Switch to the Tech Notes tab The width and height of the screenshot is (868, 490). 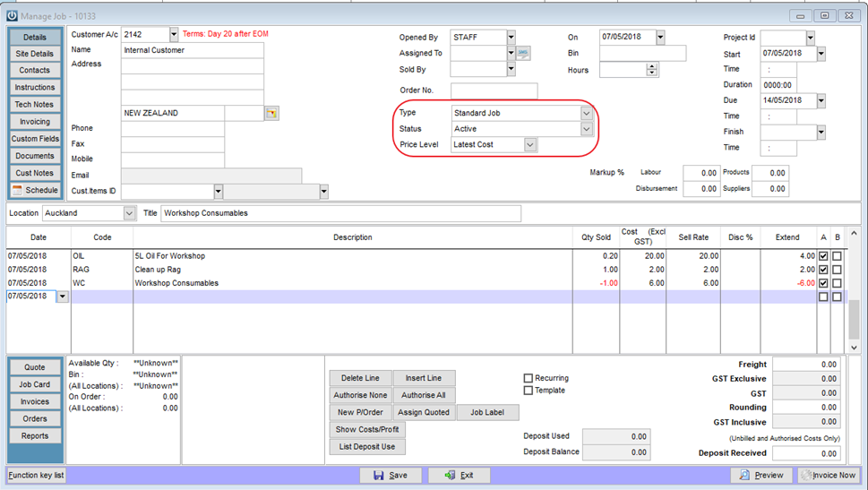(x=35, y=104)
